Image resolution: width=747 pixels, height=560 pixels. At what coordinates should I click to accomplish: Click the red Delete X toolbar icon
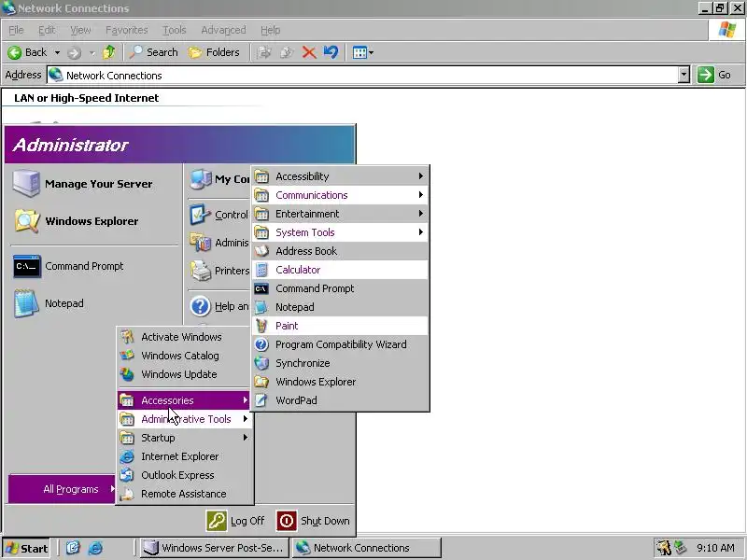coord(309,52)
